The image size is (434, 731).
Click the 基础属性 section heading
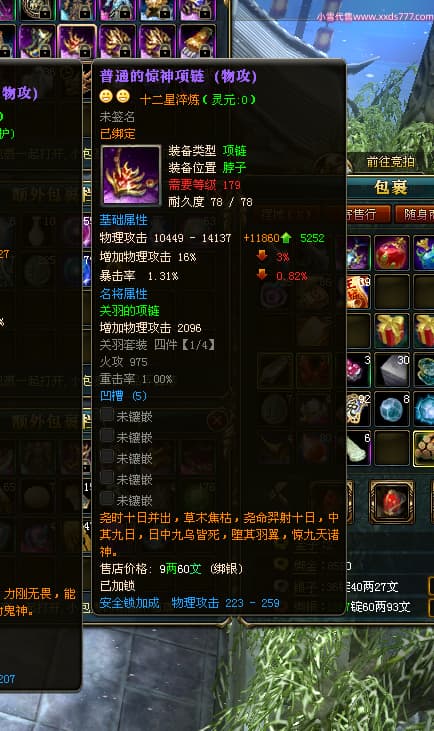click(124, 220)
